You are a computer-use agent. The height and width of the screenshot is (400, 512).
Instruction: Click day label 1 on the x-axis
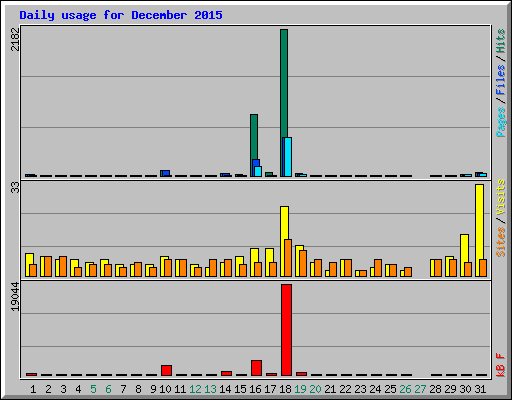coord(33,389)
